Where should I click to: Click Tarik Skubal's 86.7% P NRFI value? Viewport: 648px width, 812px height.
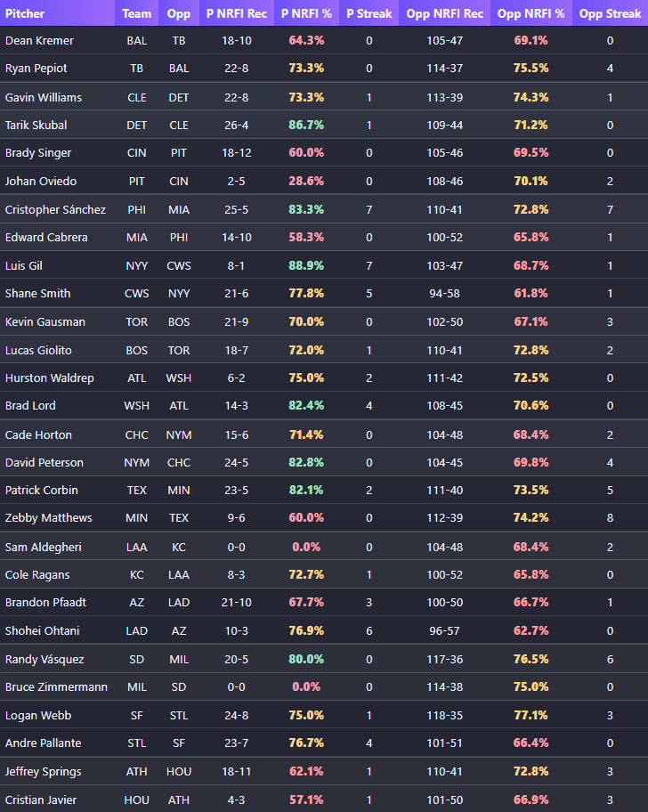306,126
